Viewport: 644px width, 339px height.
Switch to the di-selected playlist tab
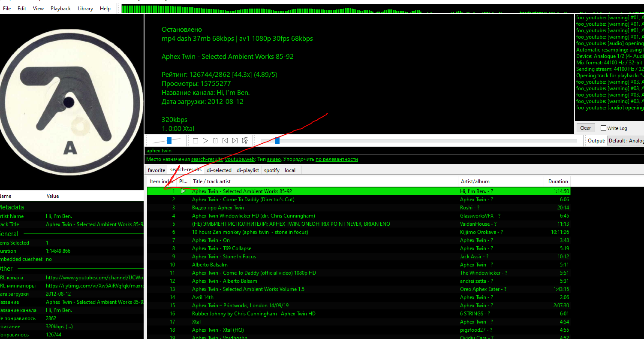pos(219,170)
